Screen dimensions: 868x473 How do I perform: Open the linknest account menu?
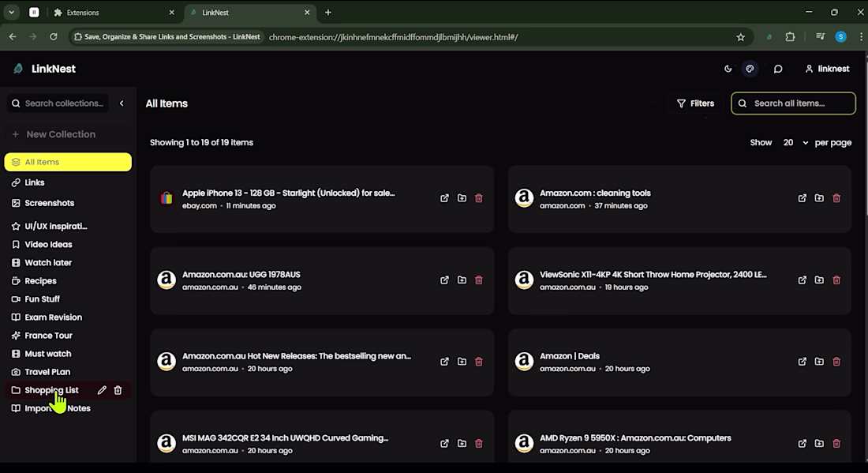pyautogui.click(x=827, y=69)
